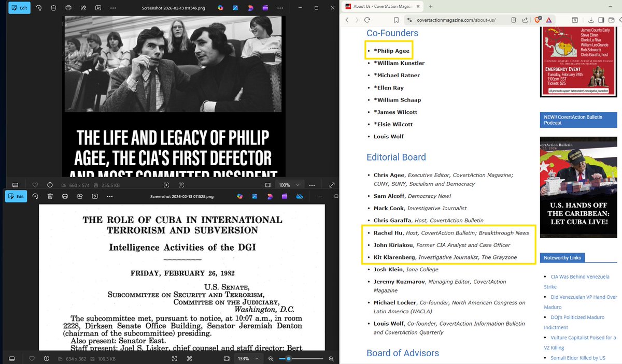Click Edit in the top Photos window

[x=19, y=8]
